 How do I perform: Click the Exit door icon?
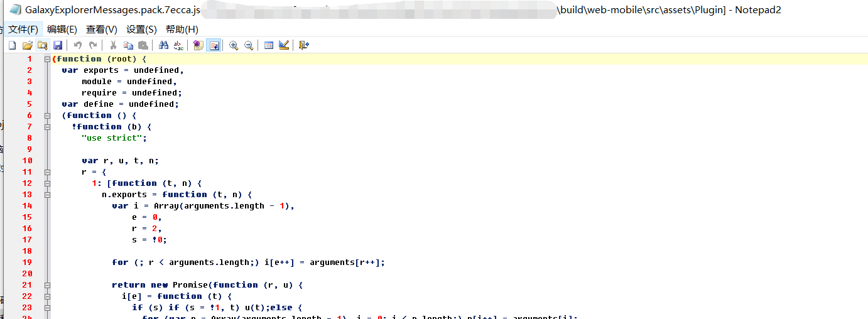(304, 45)
